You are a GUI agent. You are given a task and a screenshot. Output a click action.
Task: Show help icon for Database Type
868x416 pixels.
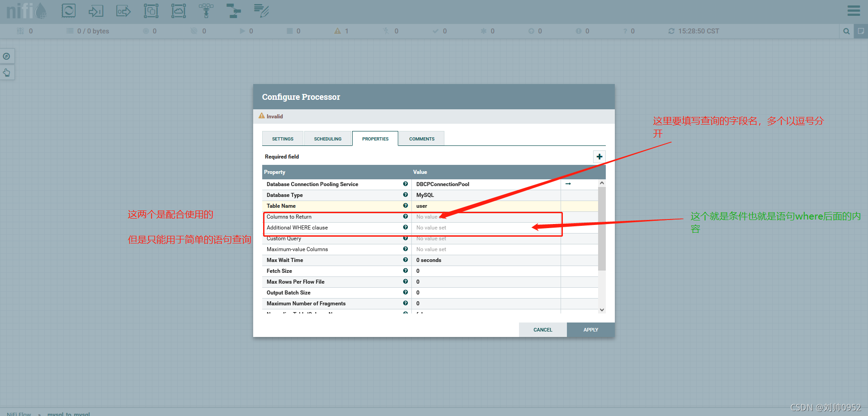coord(406,195)
